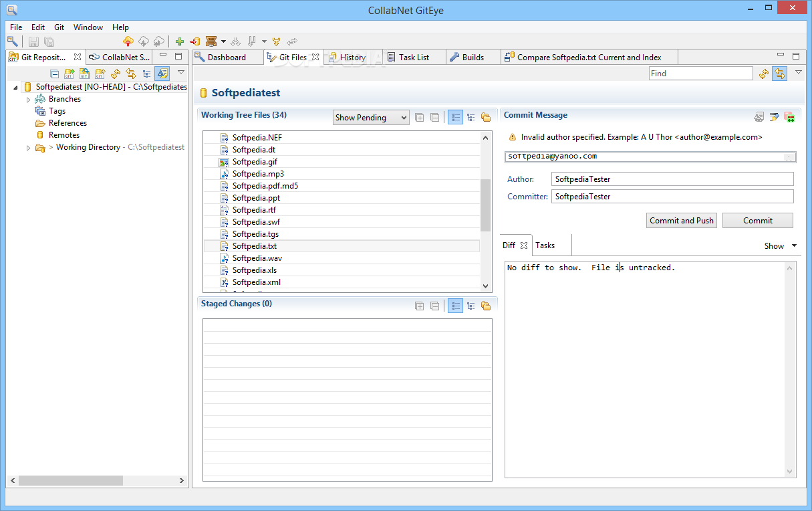Open the Edit menu
Screen dimensions: 812x511
click(38, 27)
